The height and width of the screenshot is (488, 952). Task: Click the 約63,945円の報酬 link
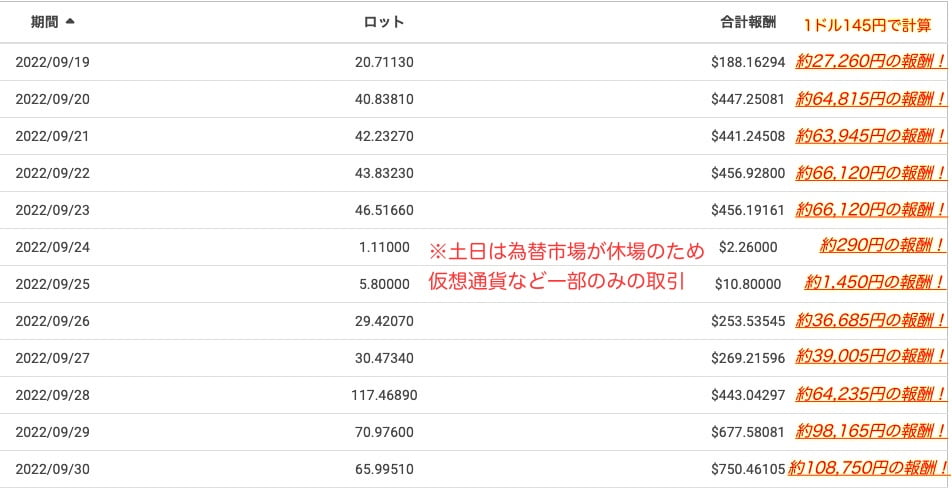(870, 136)
